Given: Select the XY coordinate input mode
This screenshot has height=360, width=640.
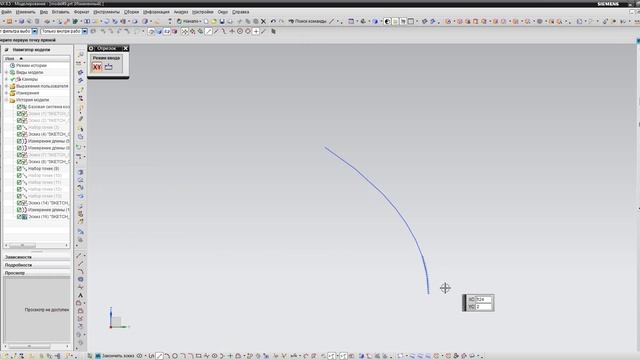Looking at the screenshot, I should point(97,67).
